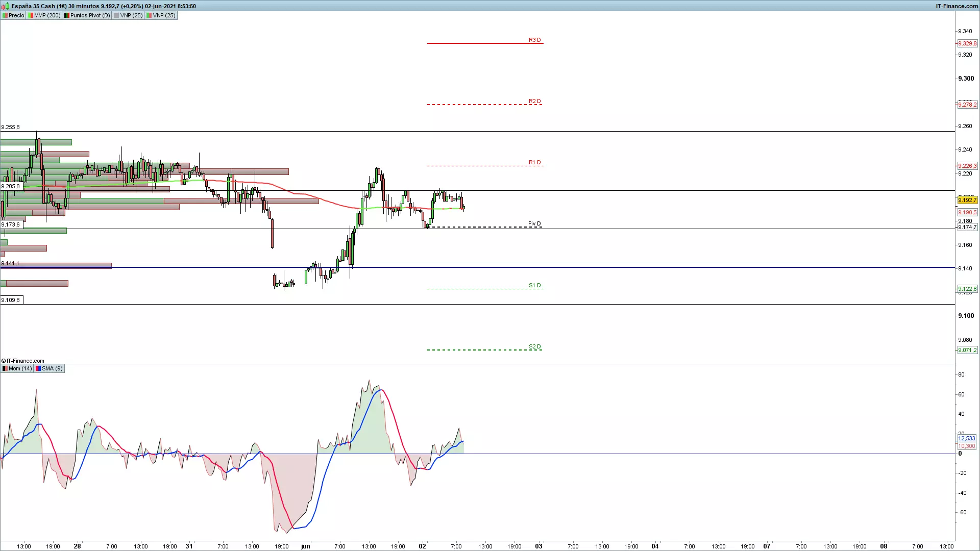The width and height of the screenshot is (980, 551).
Task: Click the 9.174,7 pivot price tag
Action: click(967, 227)
